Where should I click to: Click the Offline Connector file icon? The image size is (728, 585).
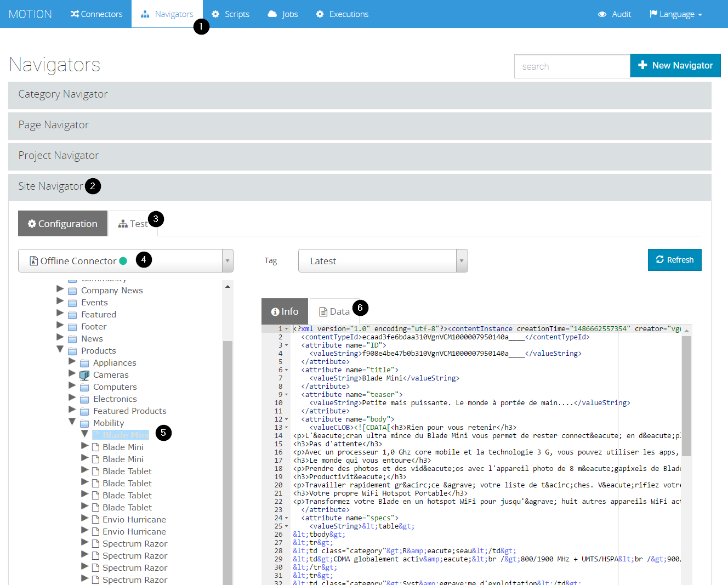pyautogui.click(x=33, y=260)
